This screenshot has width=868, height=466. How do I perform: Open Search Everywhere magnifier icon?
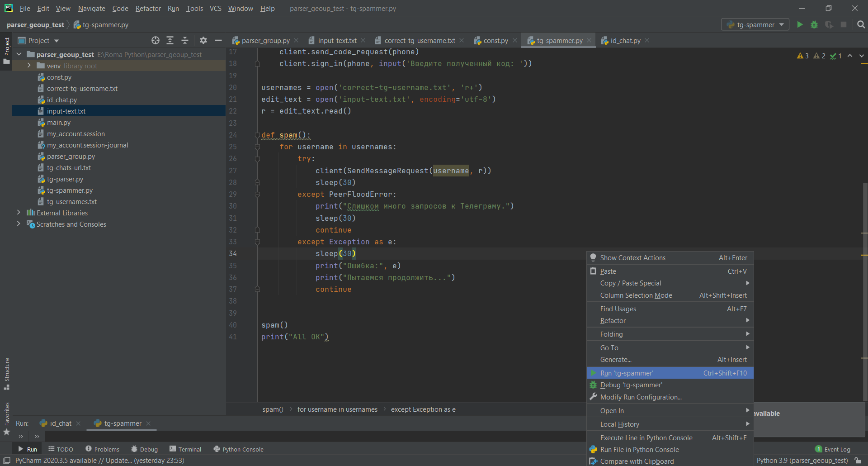coord(861,24)
